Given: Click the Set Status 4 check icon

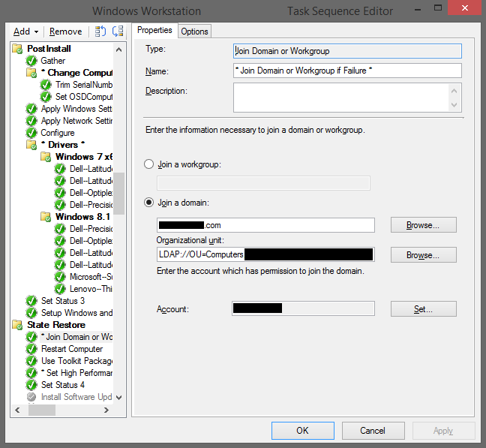Looking at the screenshot, I should 31,385.
